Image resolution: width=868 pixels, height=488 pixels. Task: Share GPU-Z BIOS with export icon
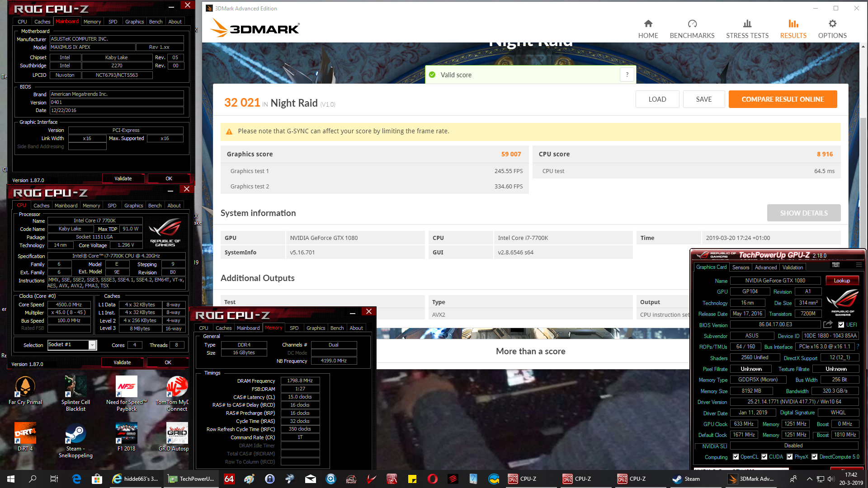828,324
